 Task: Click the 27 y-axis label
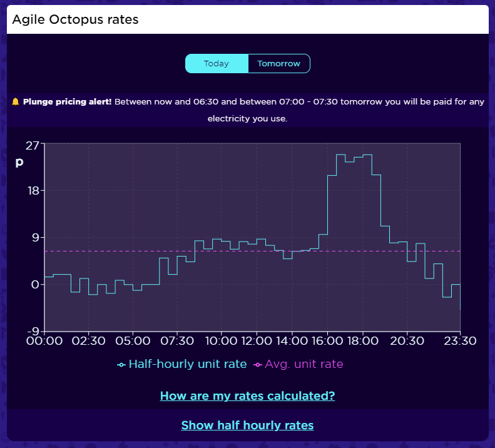pos(33,146)
